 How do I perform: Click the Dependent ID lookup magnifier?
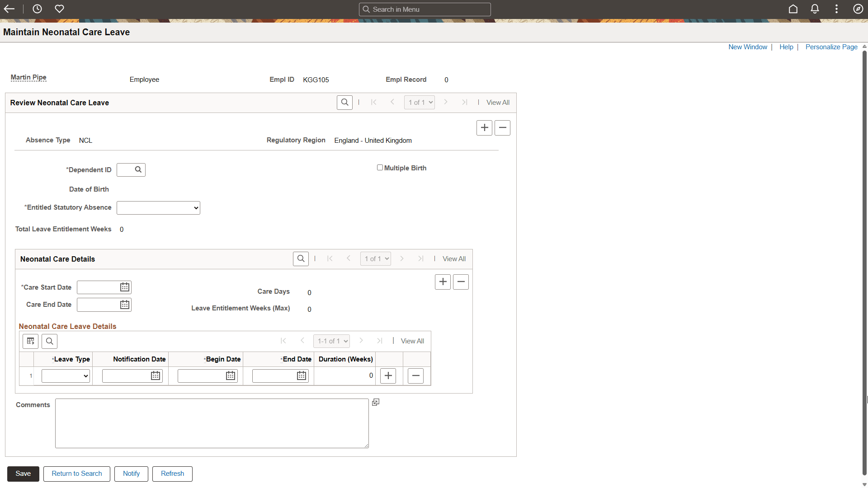[138, 170]
